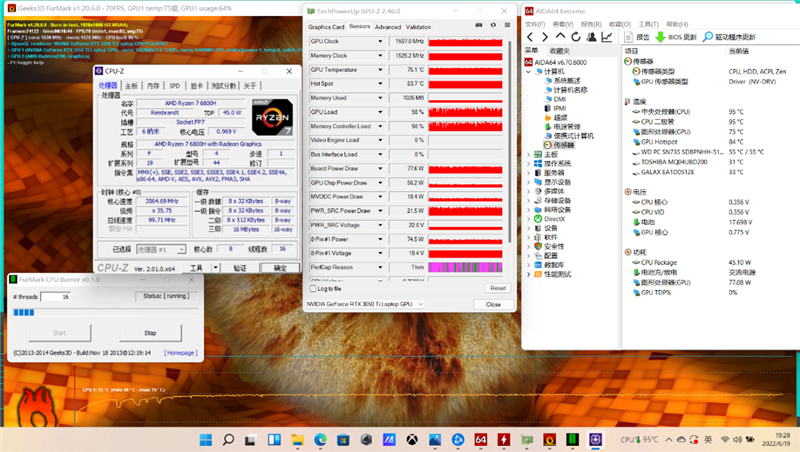
Task: Open Microsoft Edge from taskbar
Action: (320, 439)
